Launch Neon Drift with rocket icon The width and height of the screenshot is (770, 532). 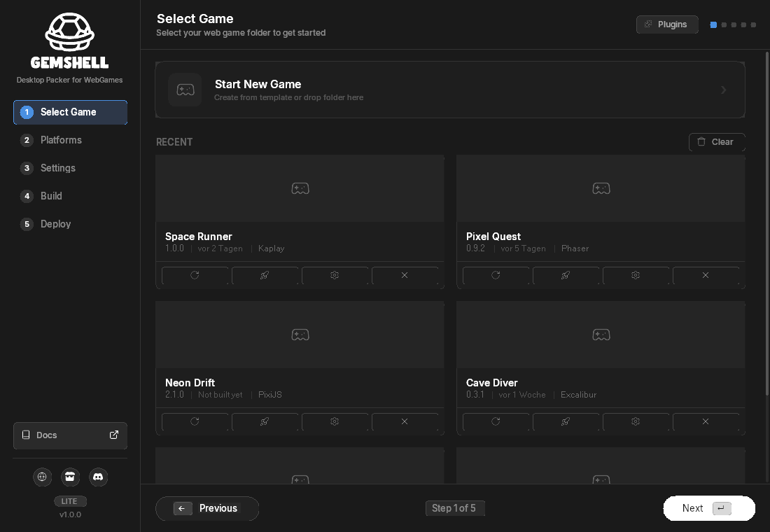(x=265, y=421)
